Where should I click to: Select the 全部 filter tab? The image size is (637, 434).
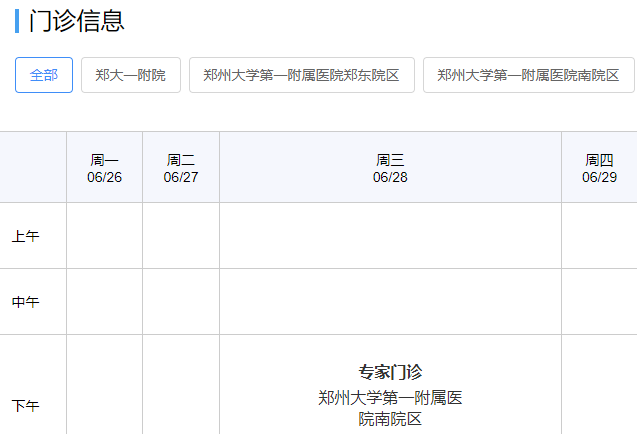44,75
